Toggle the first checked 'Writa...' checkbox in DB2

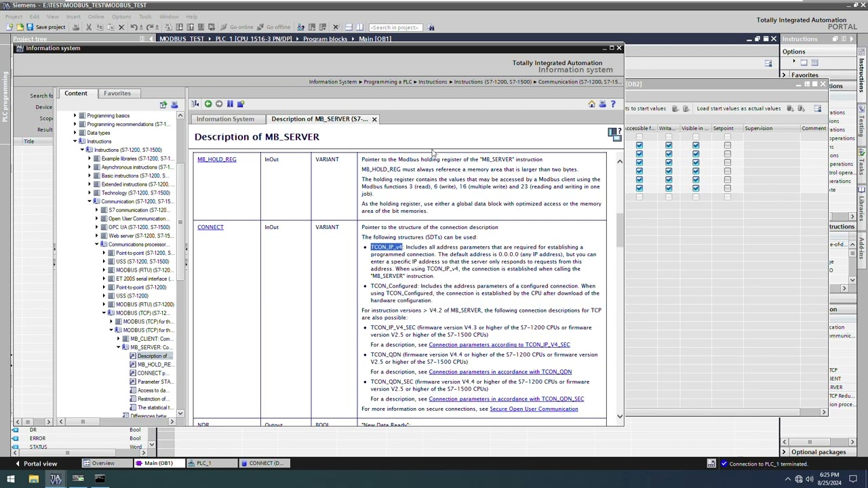click(x=669, y=145)
